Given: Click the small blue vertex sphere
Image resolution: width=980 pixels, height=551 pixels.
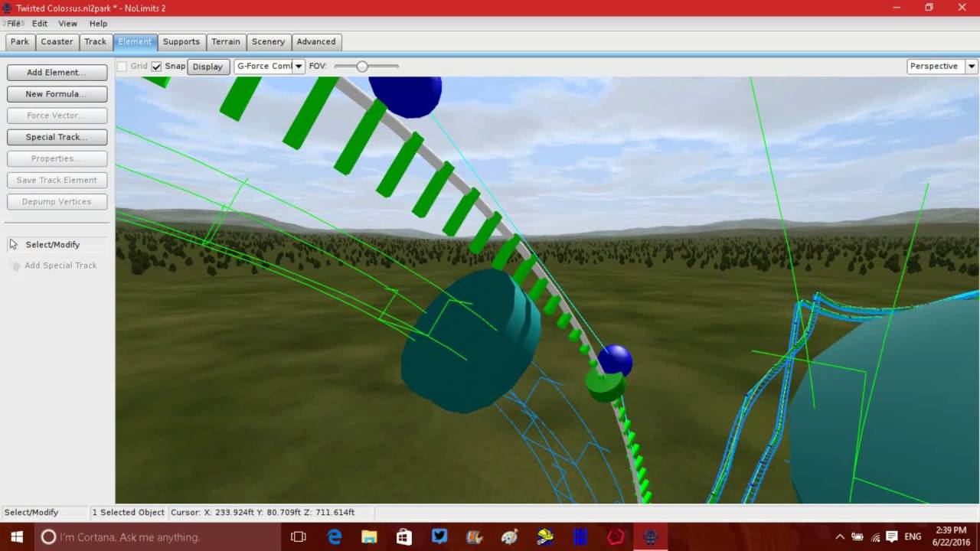Looking at the screenshot, I should [615, 360].
